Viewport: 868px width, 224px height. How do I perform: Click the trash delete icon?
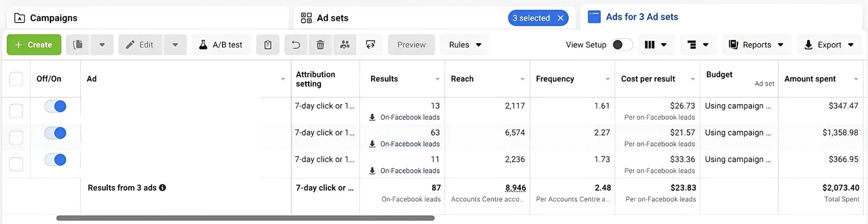[x=320, y=44]
